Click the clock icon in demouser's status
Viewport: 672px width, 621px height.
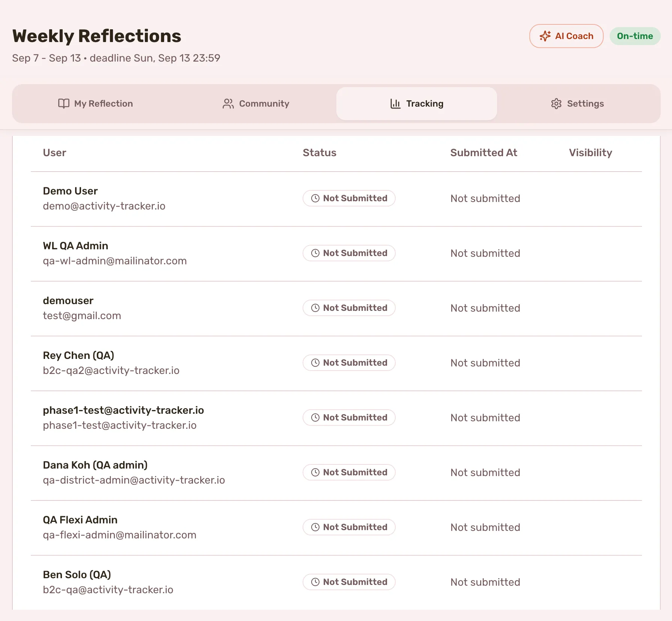click(x=315, y=308)
